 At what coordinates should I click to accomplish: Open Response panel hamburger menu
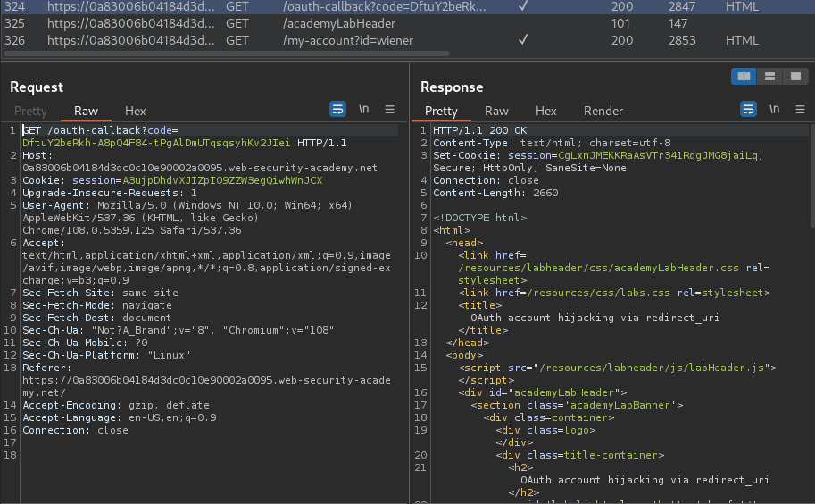(800, 109)
